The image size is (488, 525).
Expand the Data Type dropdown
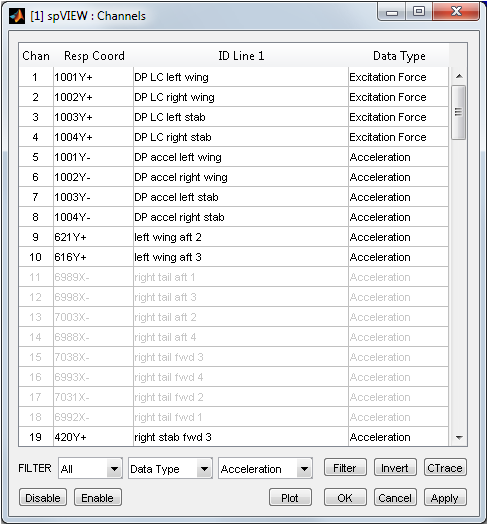[x=170, y=468]
